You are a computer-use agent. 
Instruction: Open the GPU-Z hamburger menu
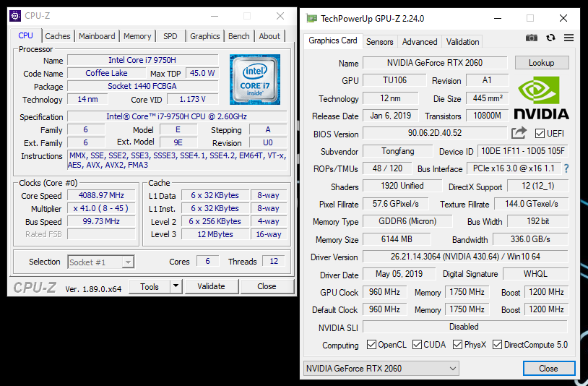(569, 38)
